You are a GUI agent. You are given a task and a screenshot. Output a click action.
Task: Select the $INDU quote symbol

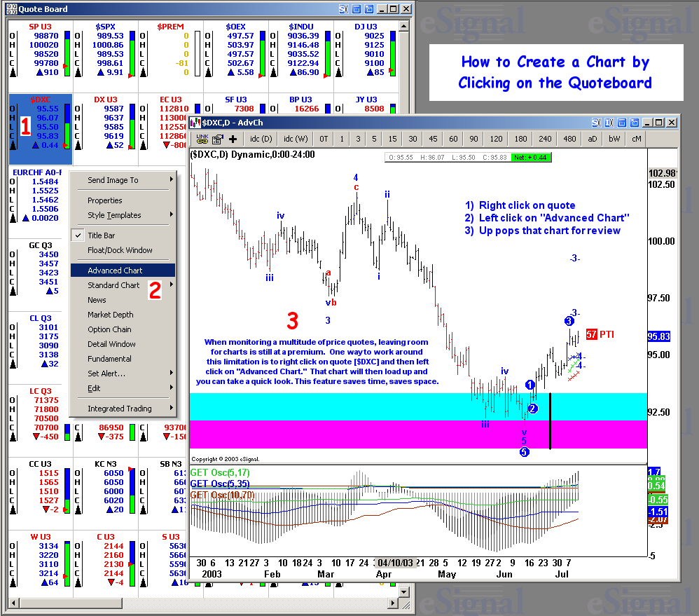coord(301,27)
